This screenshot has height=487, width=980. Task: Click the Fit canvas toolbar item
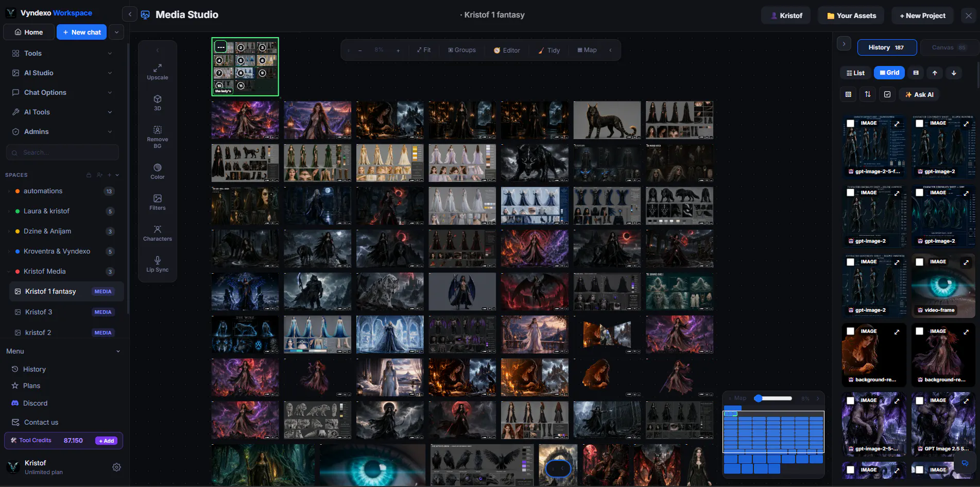coord(424,50)
